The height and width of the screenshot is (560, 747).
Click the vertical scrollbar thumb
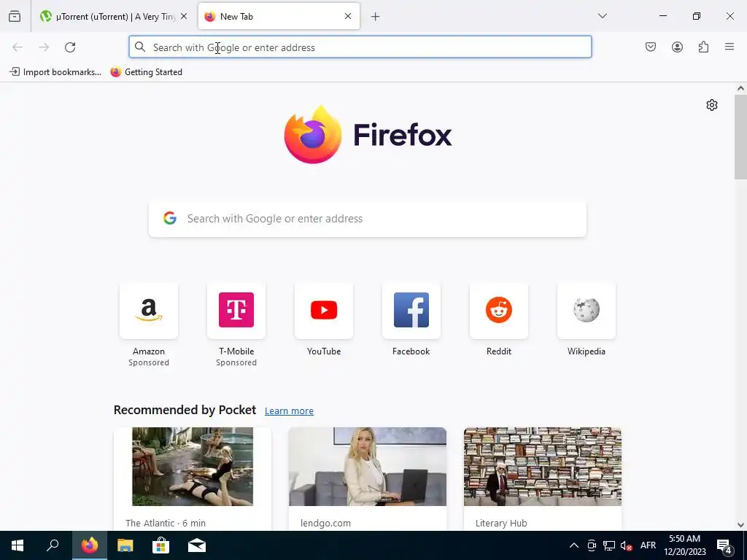pyautogui.click(x=740, y=136)
